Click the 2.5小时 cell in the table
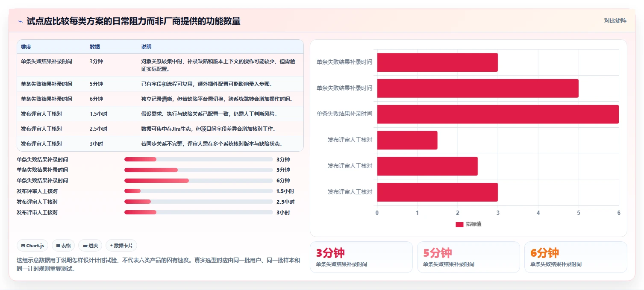 98,129
